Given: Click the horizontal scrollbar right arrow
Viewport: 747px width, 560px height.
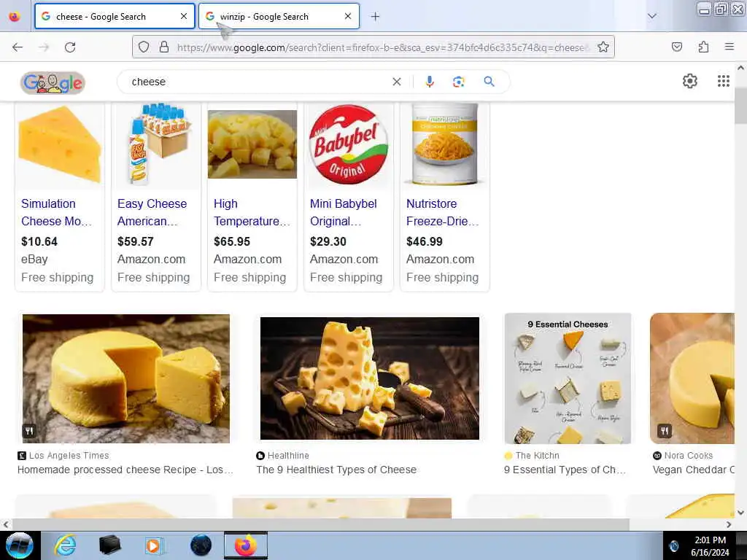Looking at the screenshot, I should click(x=729, y=524).
